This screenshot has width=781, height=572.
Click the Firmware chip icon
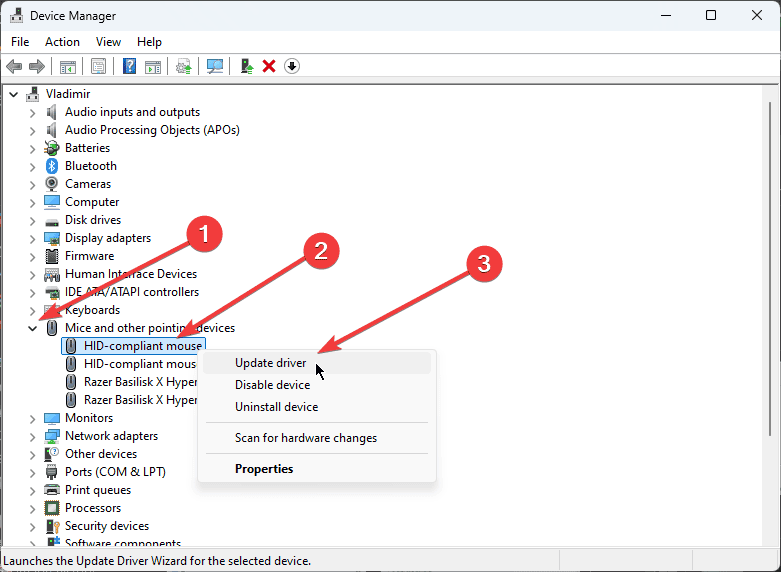point(52,256)
